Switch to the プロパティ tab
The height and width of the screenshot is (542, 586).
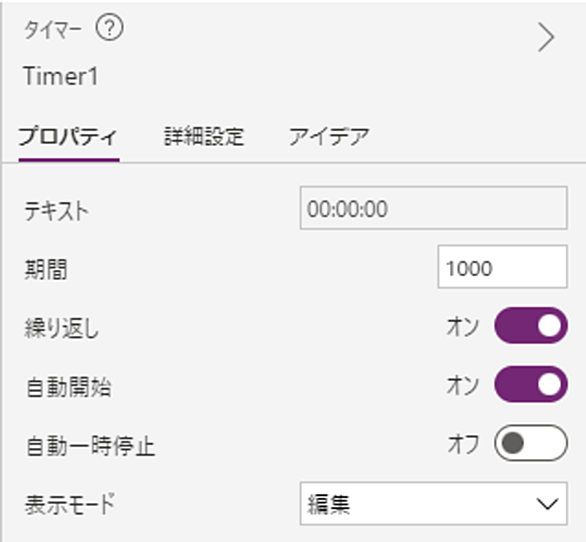coord(68,137)
